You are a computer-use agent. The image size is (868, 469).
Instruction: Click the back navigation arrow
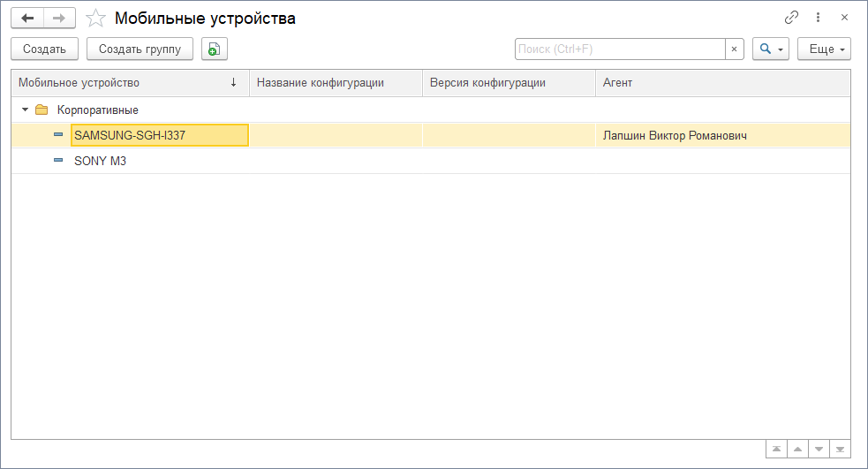coord(27,18)
